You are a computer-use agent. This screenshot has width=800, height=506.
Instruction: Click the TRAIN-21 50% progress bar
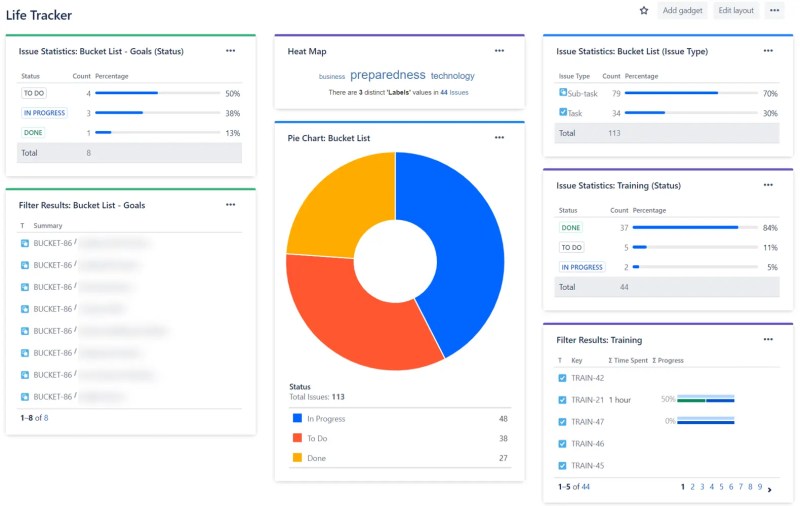pyautogui.click(x=706, y=399)
